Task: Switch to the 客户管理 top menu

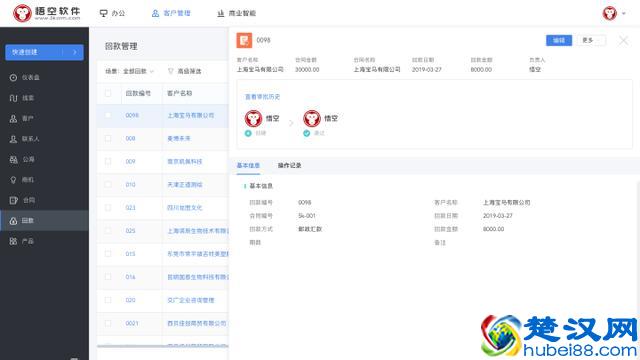Action: tap(171, 13)
